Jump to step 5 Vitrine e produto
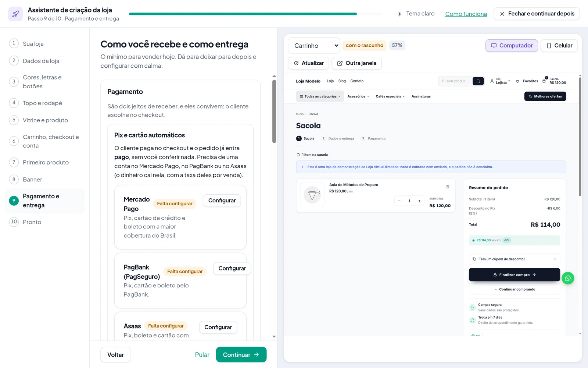This screenshot has width=588, height=368. (x=44, y=120)
